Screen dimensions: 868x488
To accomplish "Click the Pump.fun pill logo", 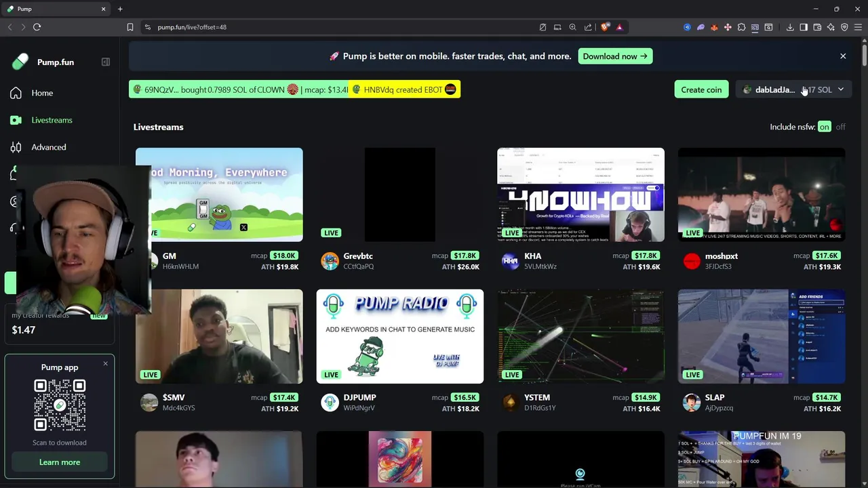I will [20, 62].
